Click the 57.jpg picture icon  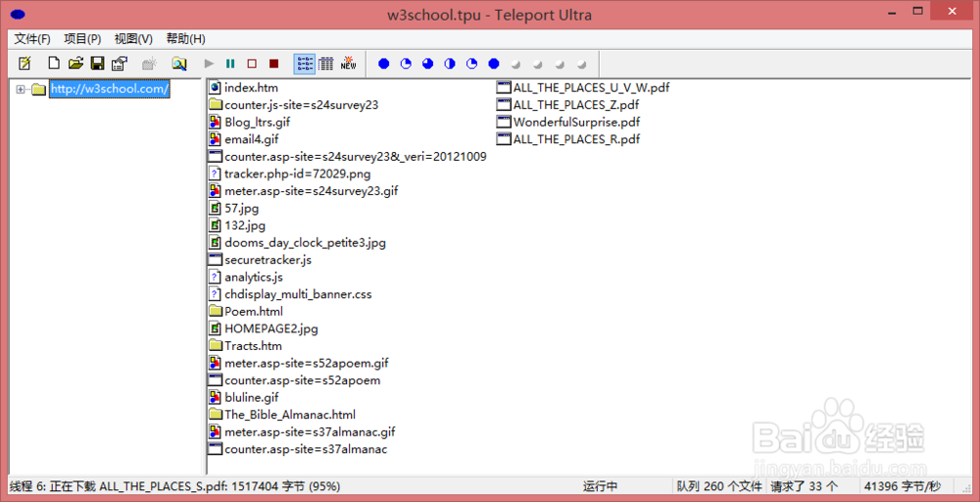tap(215, 208)
